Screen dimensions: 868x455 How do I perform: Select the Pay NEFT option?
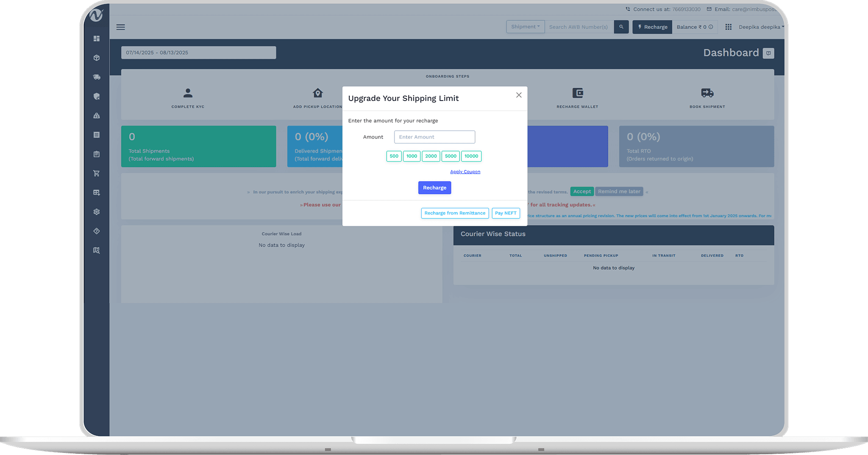click(506, 213)
